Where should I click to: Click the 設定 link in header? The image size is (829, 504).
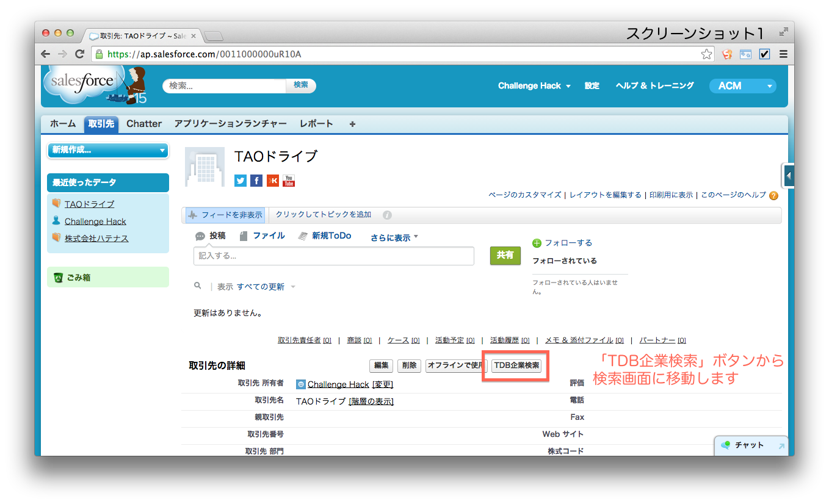tap(592, 86)
